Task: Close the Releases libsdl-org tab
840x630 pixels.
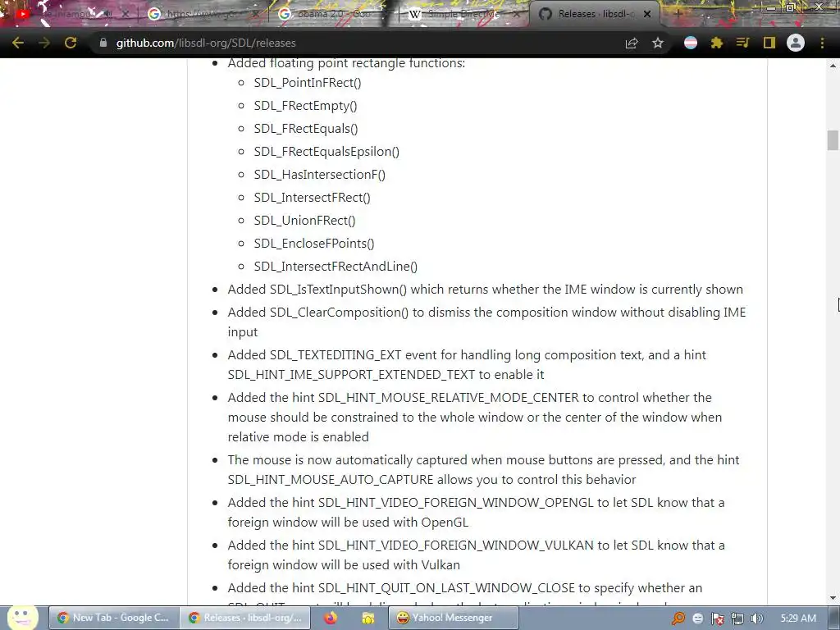Action: (x=647, y=14)
